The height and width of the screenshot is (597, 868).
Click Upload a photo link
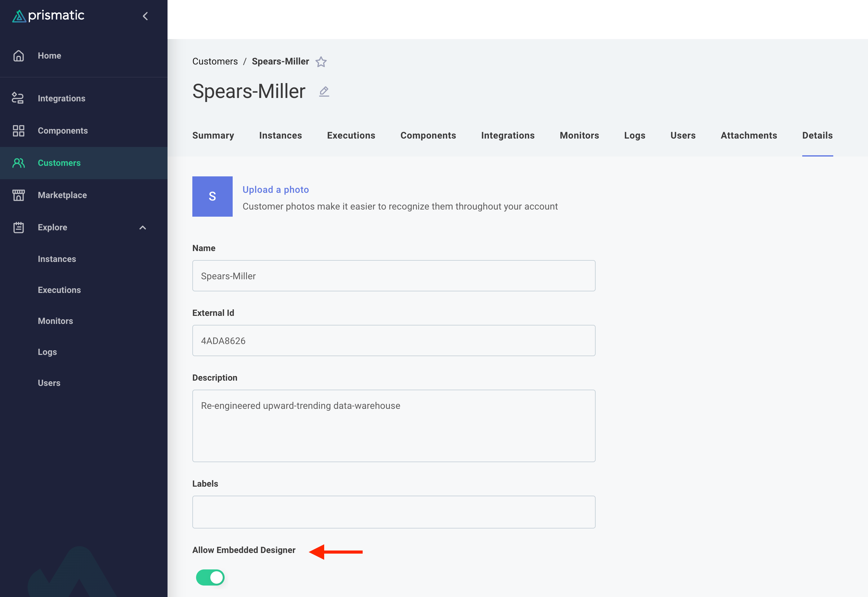(x=276, y=190)
